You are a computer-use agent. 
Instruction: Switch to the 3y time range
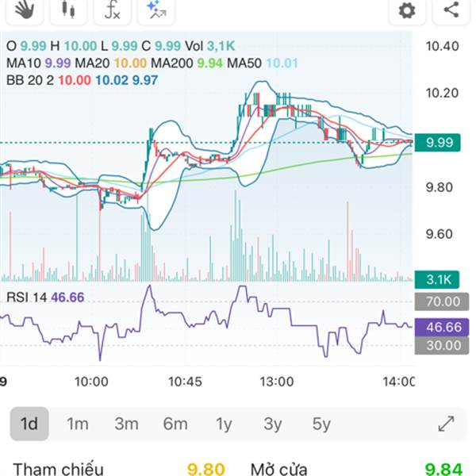pos(273,424)
